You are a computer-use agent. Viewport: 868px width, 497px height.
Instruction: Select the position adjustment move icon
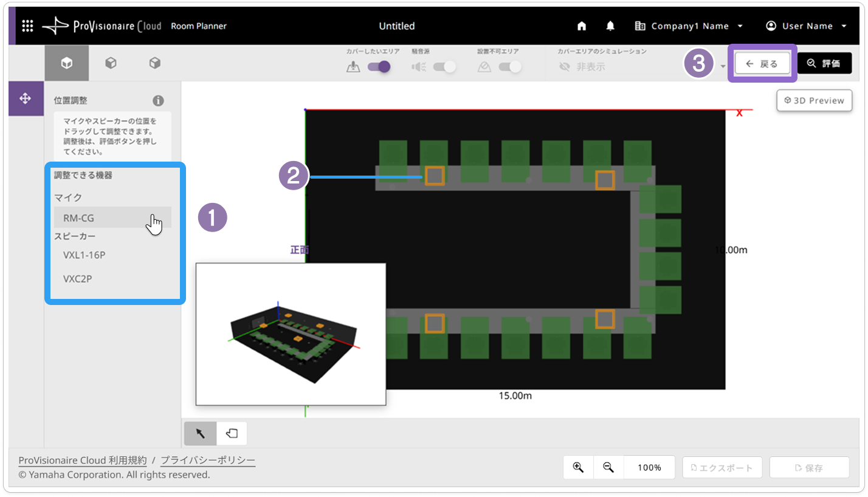(26, 98)
